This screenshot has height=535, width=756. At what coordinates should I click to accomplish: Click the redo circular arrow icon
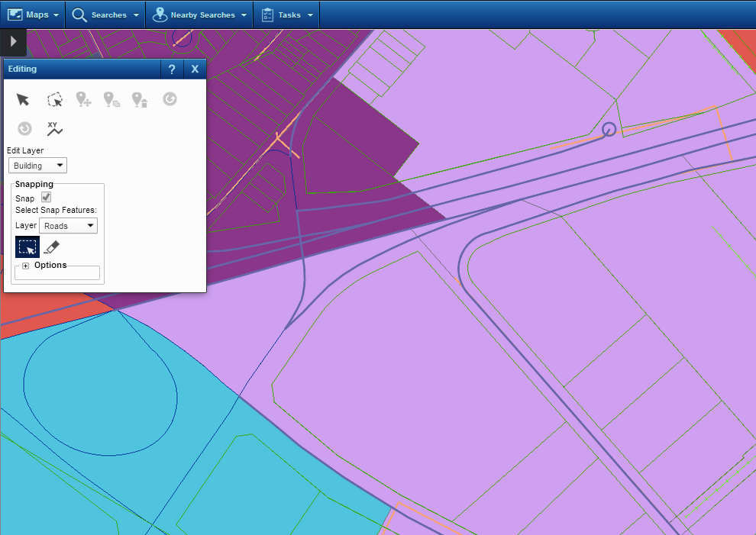point(24,128)
